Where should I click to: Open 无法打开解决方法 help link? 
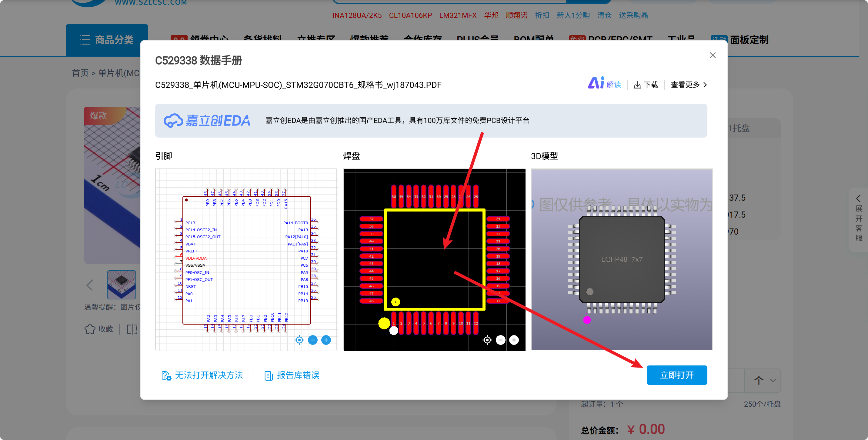tap(202, 375)
